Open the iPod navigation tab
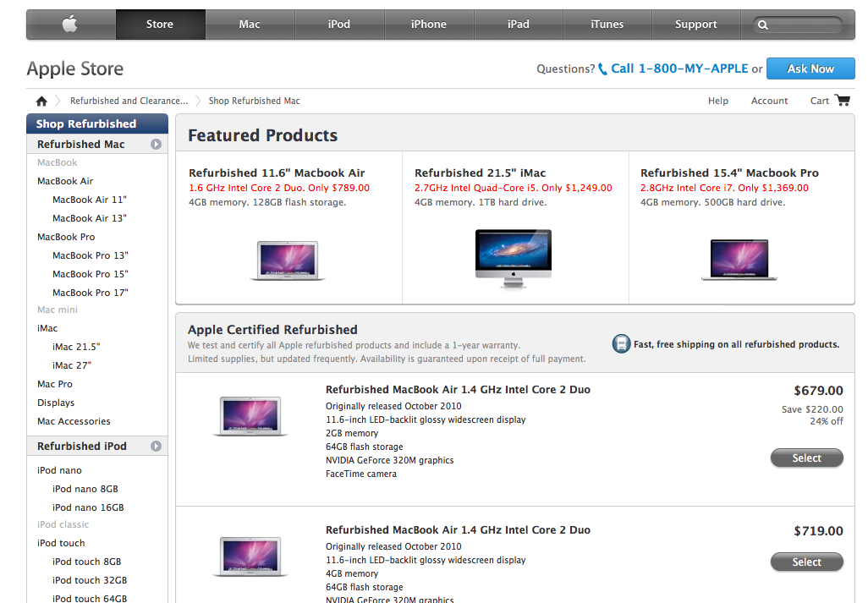 coord(338,25)
